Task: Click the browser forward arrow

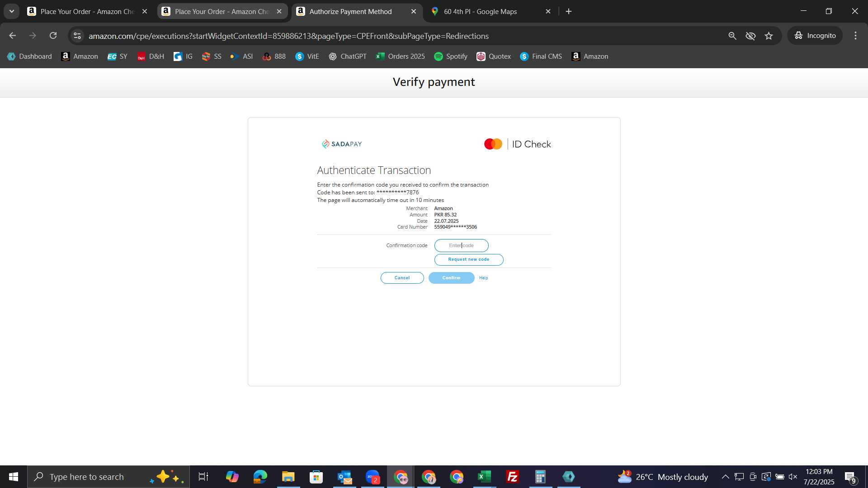Action: coord(33,36)
